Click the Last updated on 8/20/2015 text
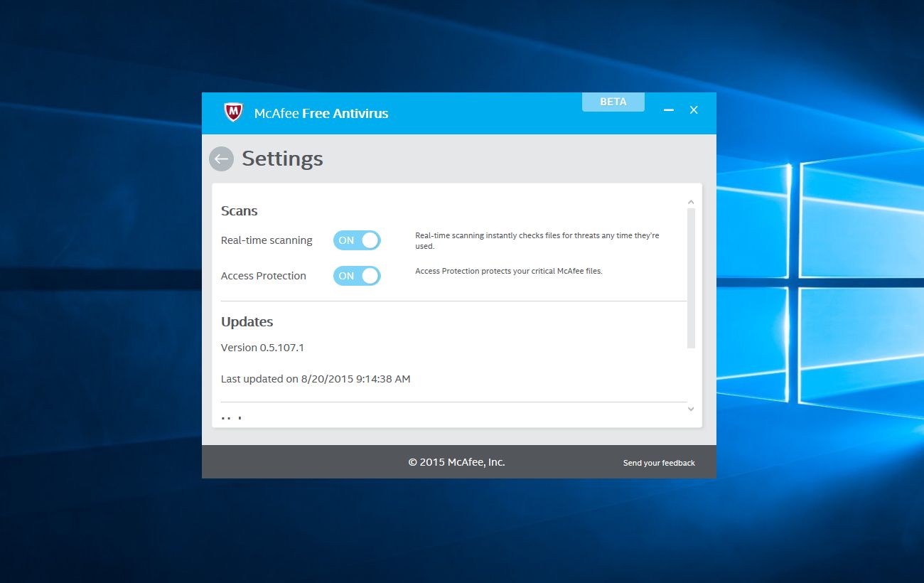 click(x=316, y=379)
